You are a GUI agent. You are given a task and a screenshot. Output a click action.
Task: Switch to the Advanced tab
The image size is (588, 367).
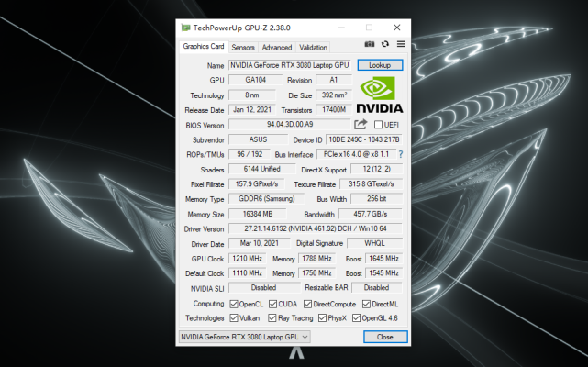click(x=277, y=48)
